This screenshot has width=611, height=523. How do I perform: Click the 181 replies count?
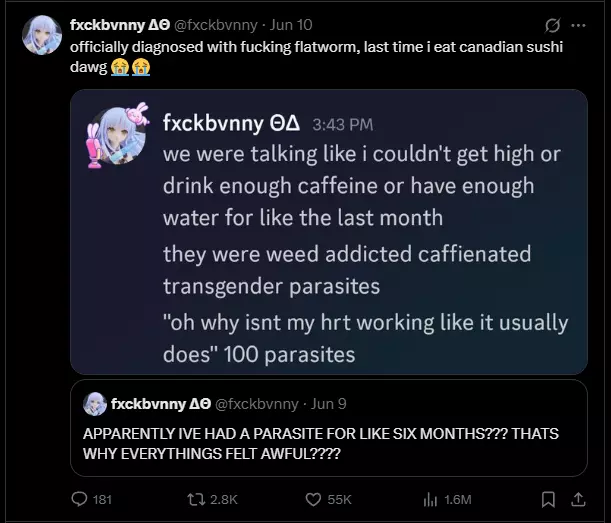pos(101,499)
